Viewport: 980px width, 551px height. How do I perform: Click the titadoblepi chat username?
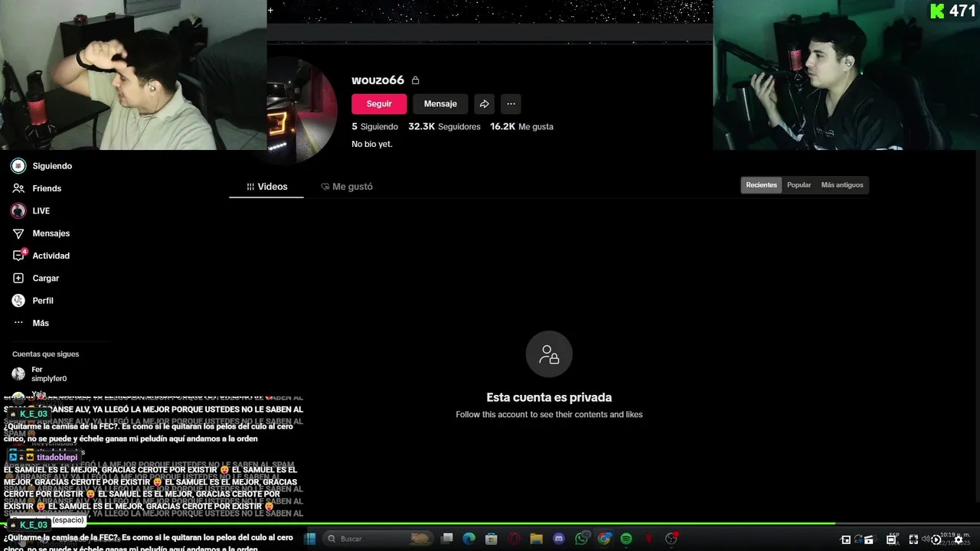coord(57,458)
